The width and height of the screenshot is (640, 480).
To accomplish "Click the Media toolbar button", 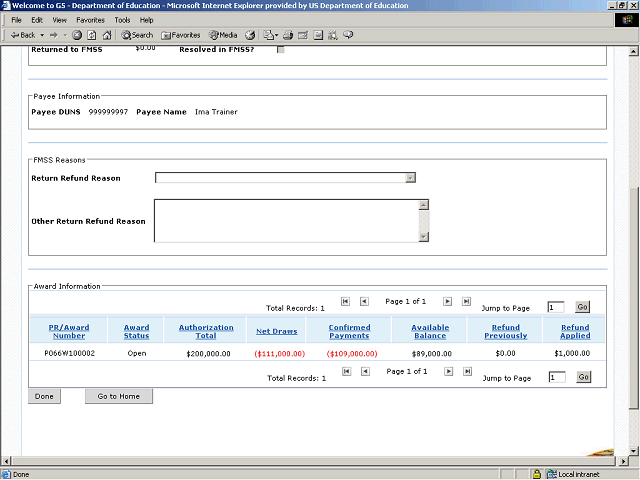I will pyautogui.click(x=221, y=35).
